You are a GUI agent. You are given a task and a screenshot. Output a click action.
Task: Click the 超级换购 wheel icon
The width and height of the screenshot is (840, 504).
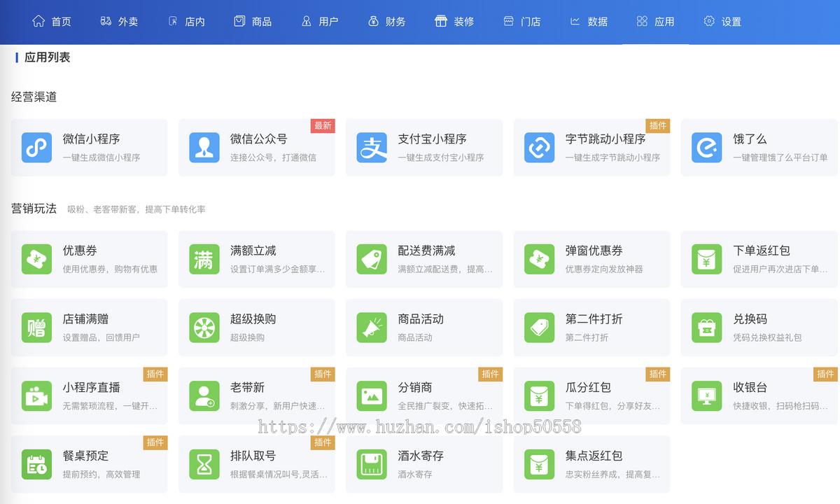(x=204, y=328)
